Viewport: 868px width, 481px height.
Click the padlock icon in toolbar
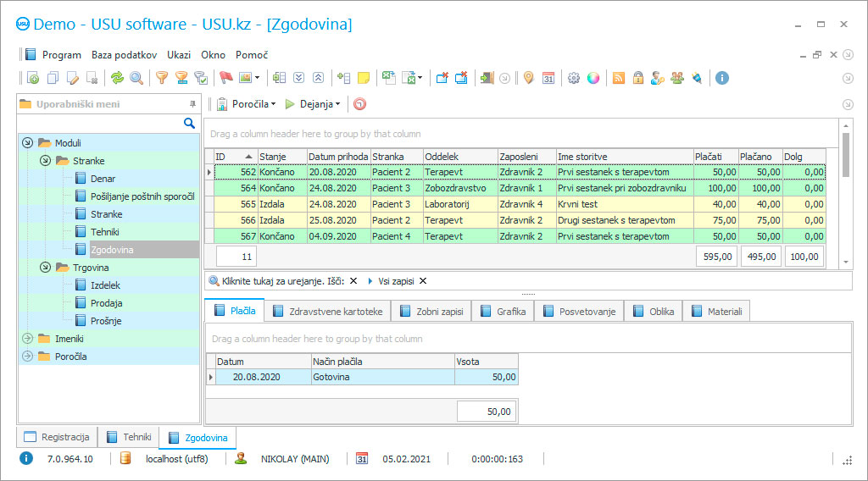point(637,78)
